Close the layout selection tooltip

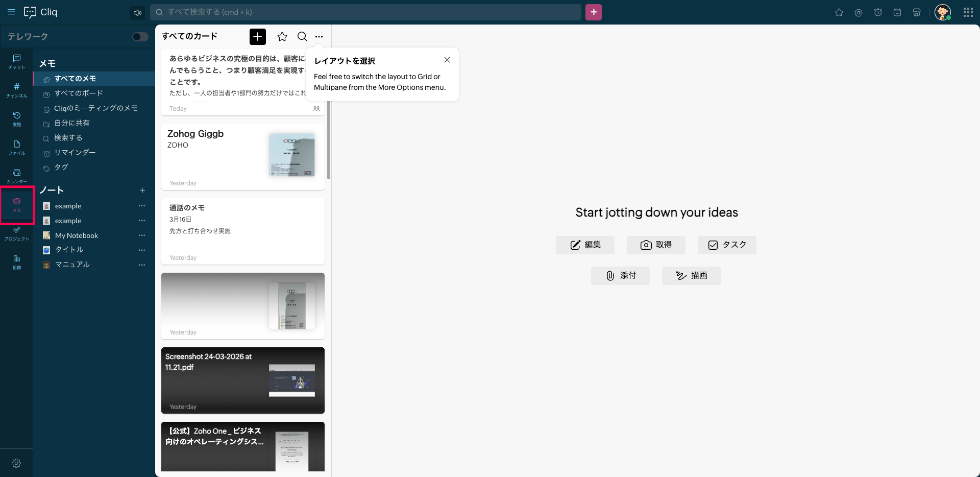447,60
